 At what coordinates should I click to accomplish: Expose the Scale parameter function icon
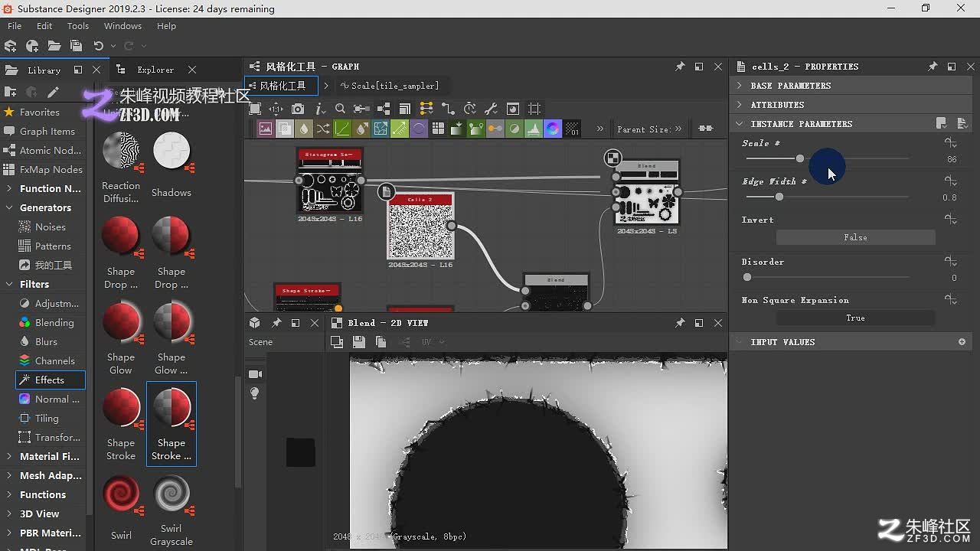point(951,143)
